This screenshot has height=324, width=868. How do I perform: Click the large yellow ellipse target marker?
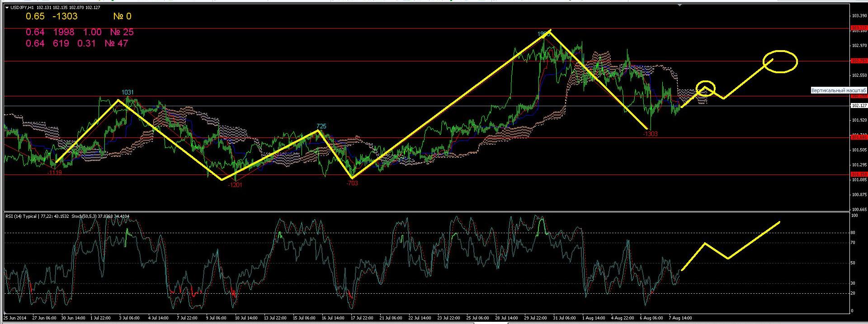(x=780, y=61)
